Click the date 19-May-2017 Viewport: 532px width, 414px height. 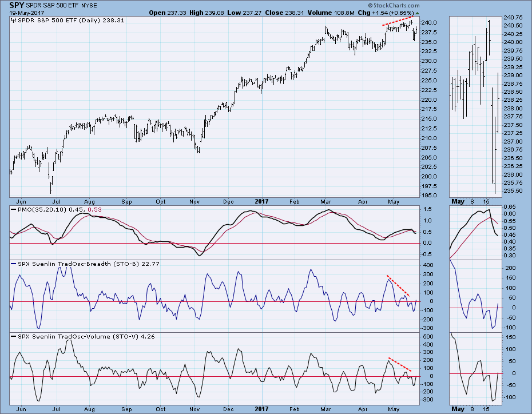coord(27,13)
